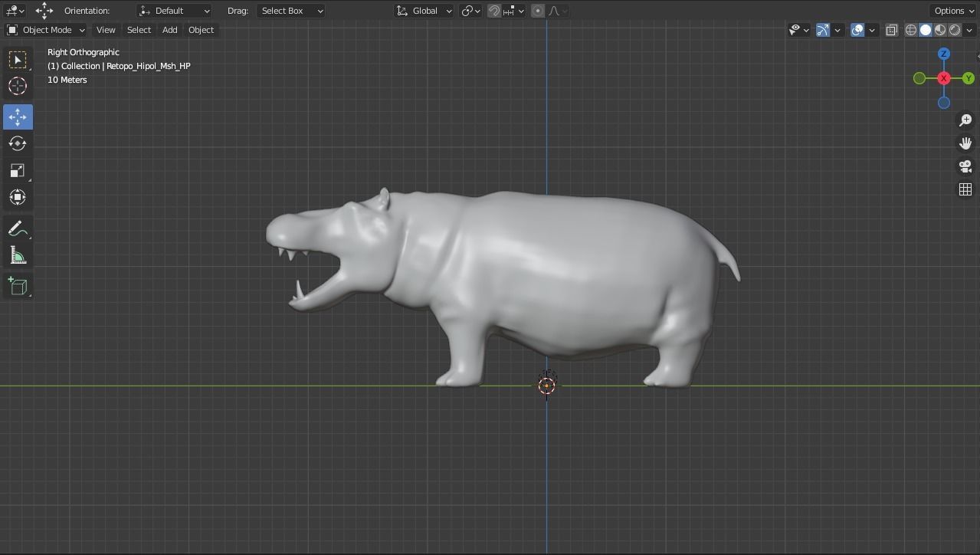Screen dimensions: 980x555
Task: Open the Options dropdown
Action: (954, 11)
